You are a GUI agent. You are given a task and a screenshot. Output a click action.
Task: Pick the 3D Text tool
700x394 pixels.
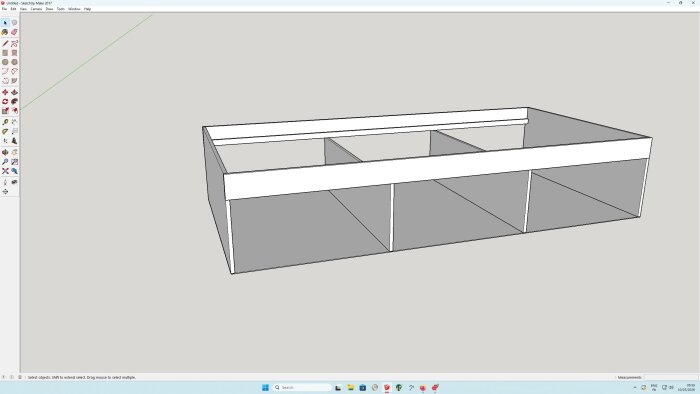[x=14, y=141]
